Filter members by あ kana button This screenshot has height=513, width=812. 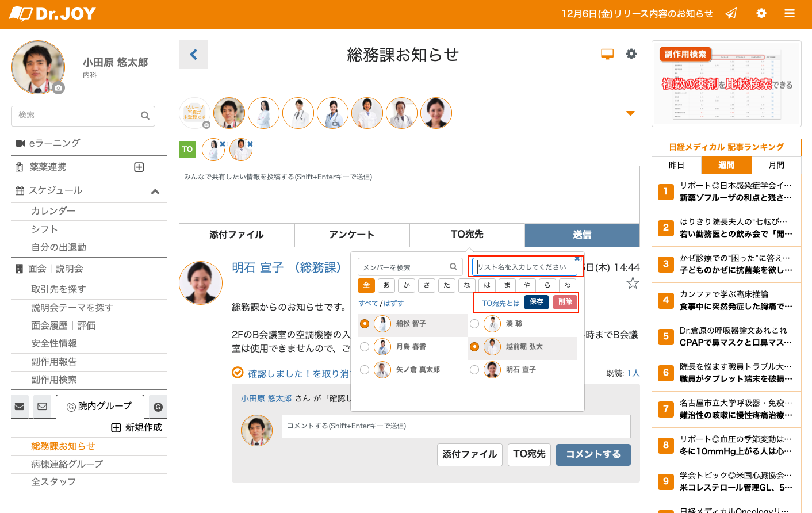click(x=386, y=285)
